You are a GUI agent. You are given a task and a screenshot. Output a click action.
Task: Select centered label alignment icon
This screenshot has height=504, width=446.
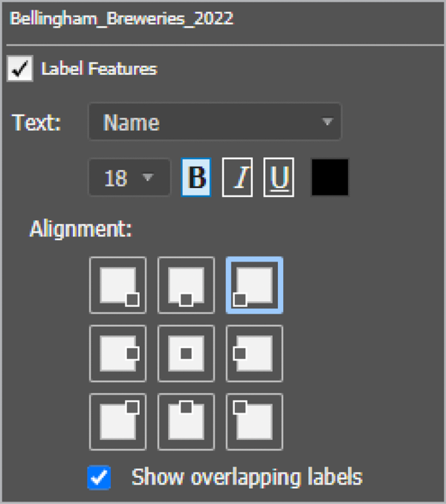[x=186, y=353]
